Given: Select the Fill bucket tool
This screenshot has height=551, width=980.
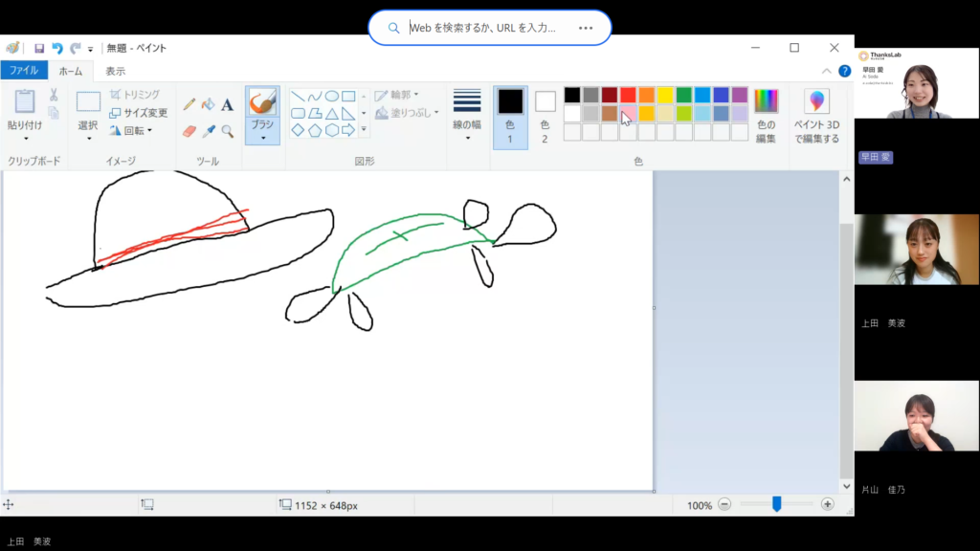Looking at the screenshot, I should coord(208,104).
